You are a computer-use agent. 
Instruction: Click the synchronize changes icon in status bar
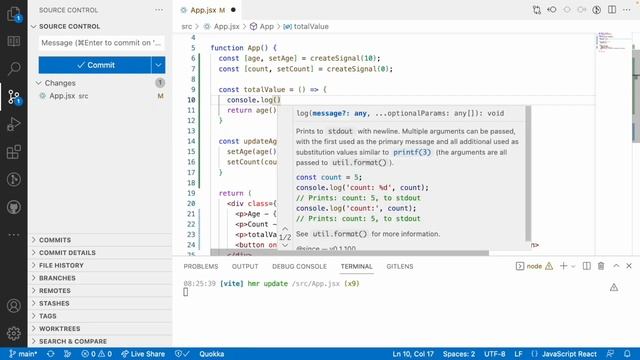tap(51, 354)
